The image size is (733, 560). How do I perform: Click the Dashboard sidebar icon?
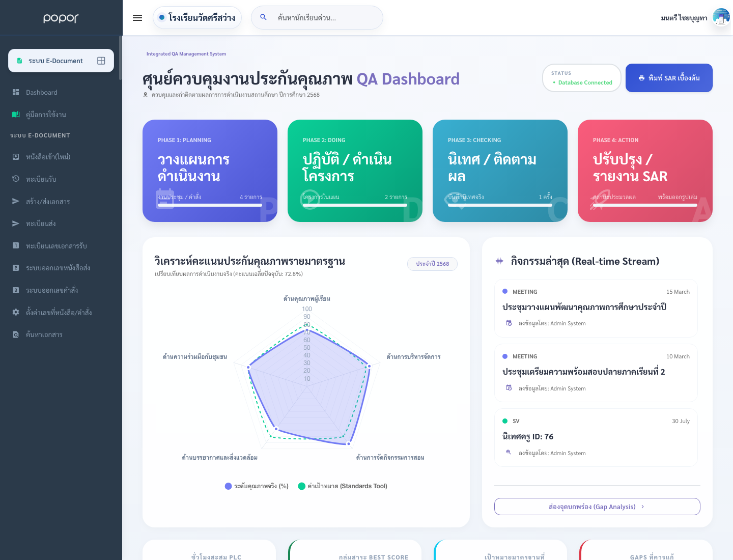pos(16,92)
